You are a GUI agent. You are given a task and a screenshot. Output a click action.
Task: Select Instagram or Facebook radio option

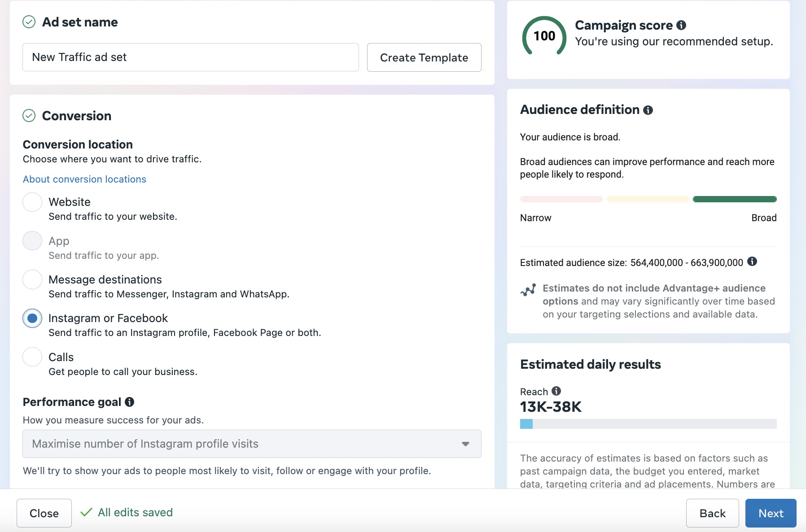(x=32, y=318)
